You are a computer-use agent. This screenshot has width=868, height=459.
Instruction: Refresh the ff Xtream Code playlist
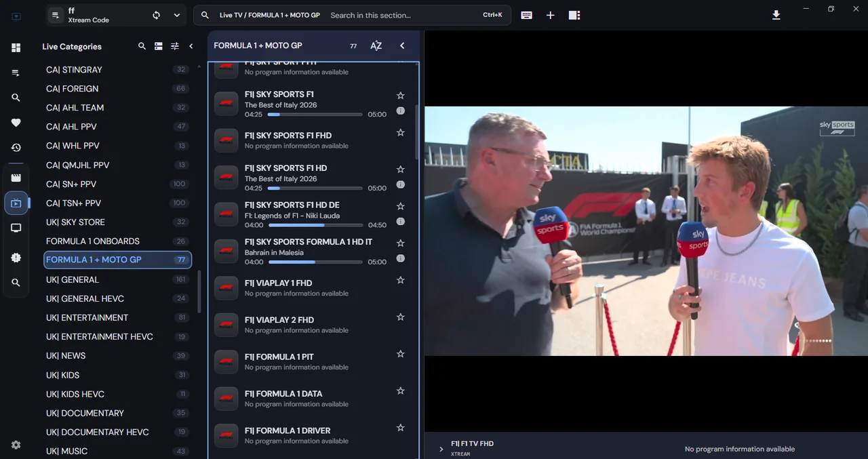(x=157, y=15)
